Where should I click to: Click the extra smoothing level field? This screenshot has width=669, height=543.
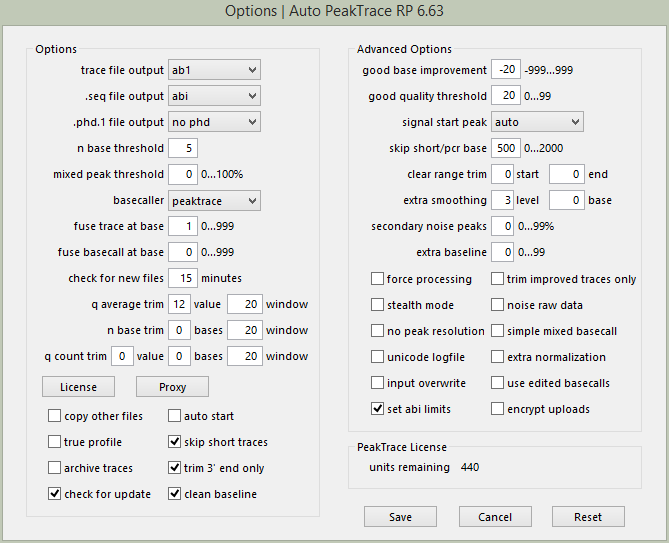click(502, 200)
